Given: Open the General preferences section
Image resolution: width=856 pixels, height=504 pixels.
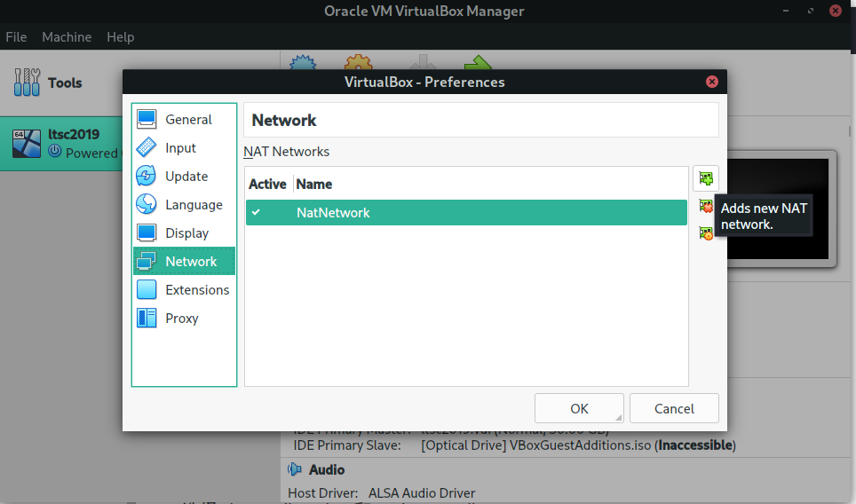Looking at the screenshot, I should coord(184,120).
